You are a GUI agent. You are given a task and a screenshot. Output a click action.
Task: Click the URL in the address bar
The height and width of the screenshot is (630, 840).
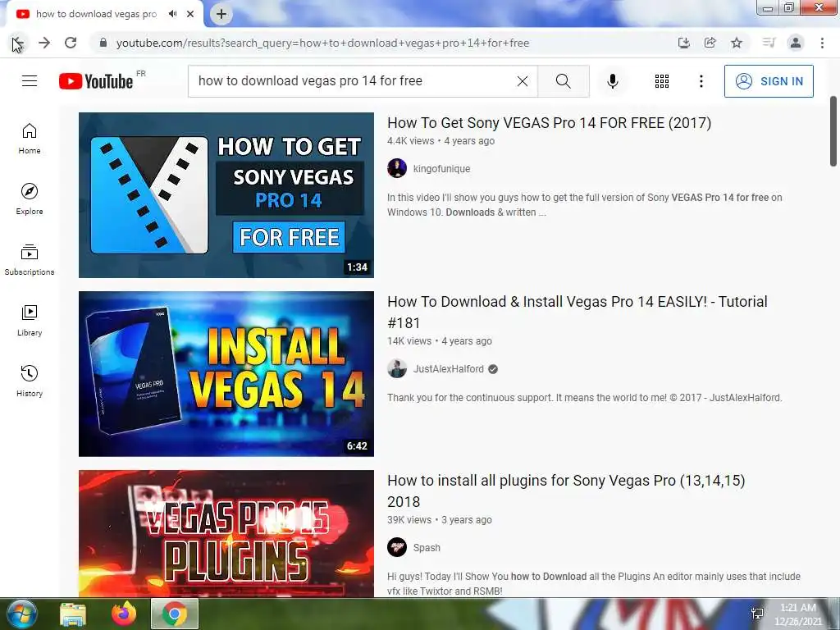coord(322,43)
